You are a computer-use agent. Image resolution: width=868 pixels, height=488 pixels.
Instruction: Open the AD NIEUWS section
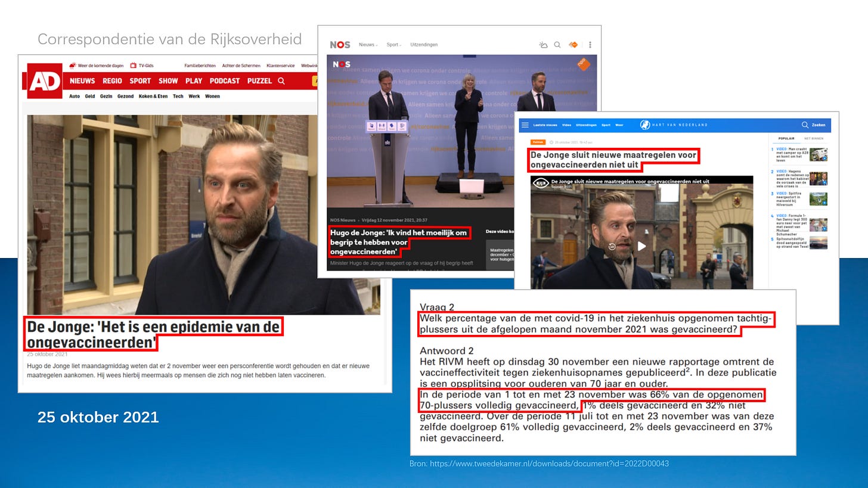pyautogui.click(x=82, y=81)
